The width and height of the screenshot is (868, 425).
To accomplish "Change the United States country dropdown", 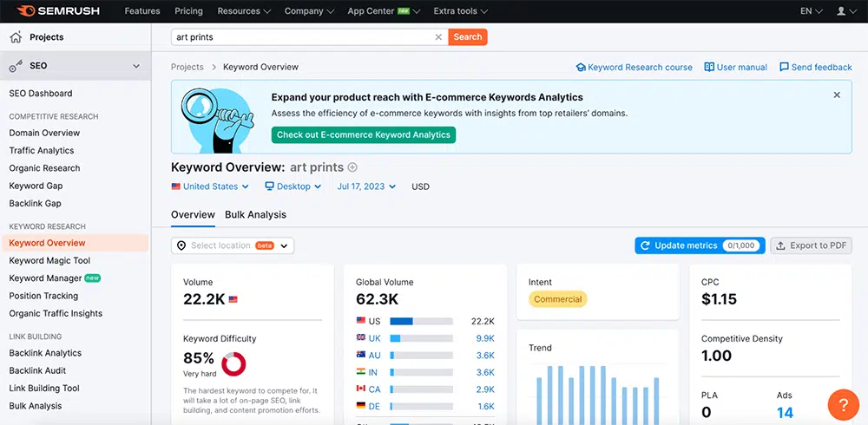I will tap(210, 186).
